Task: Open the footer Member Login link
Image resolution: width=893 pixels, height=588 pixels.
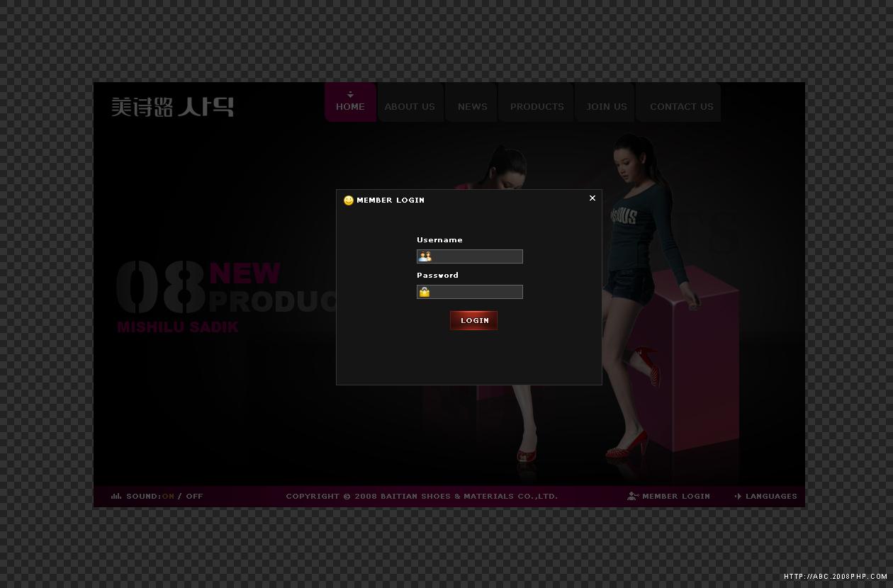Action: 675,496
